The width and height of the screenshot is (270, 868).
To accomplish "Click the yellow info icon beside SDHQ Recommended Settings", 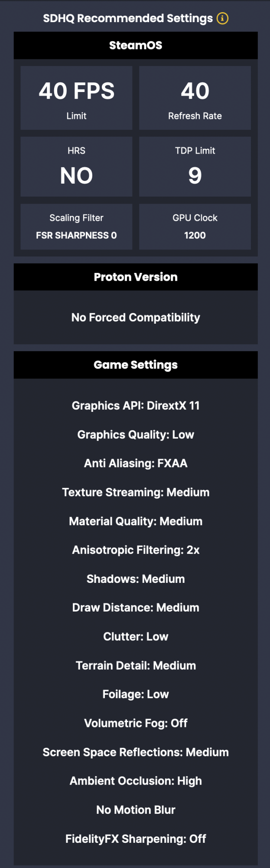I will 222,18.
